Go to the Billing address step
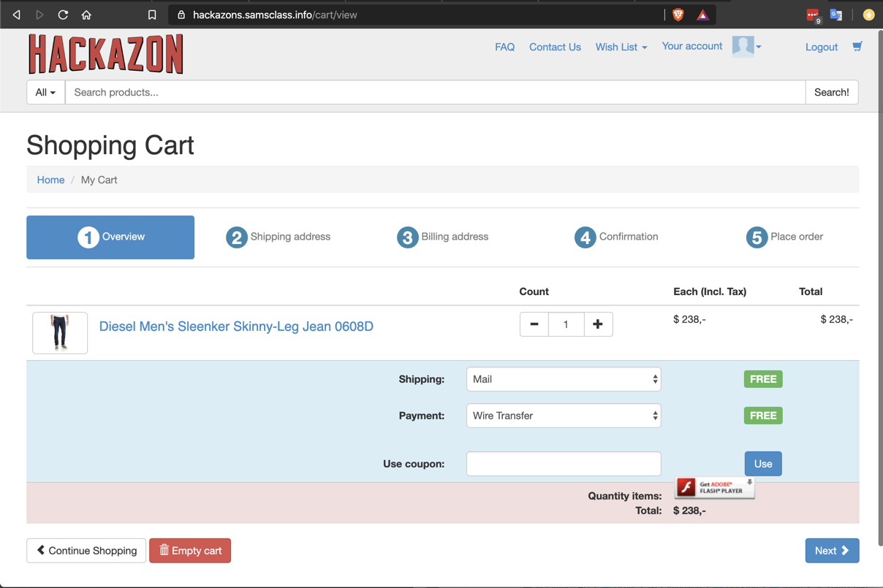 (x=443, y=237)
